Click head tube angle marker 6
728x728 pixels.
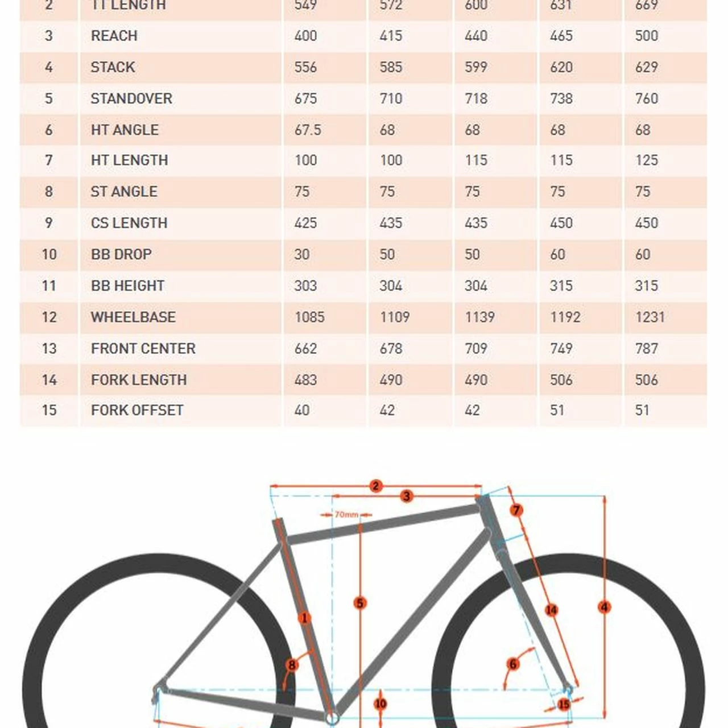coord(513,664)
